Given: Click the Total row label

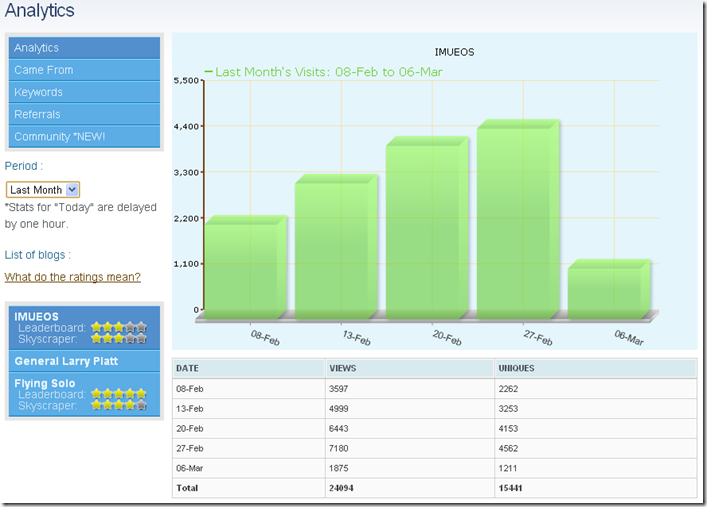Looking at the screenshot, I should click(187, 488).
